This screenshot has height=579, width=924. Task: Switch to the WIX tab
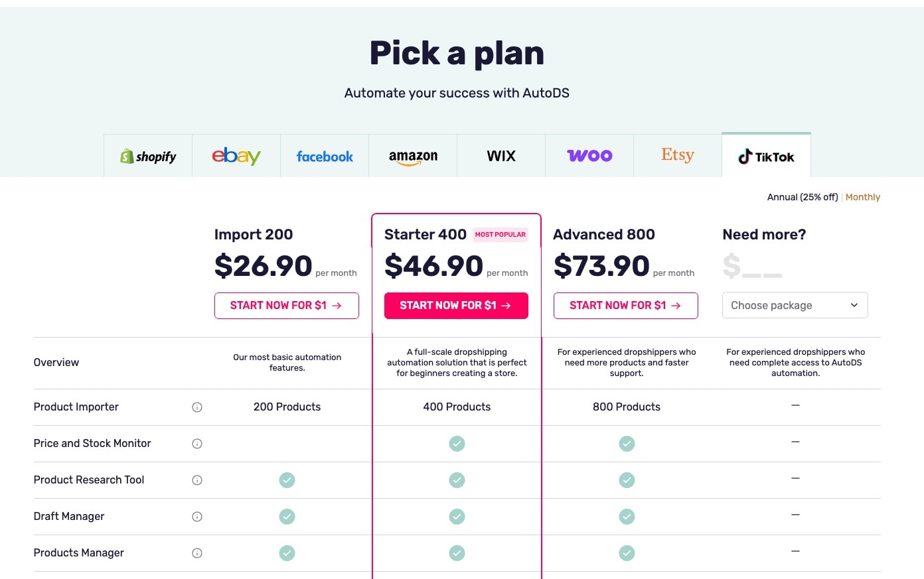coord(501,156)
